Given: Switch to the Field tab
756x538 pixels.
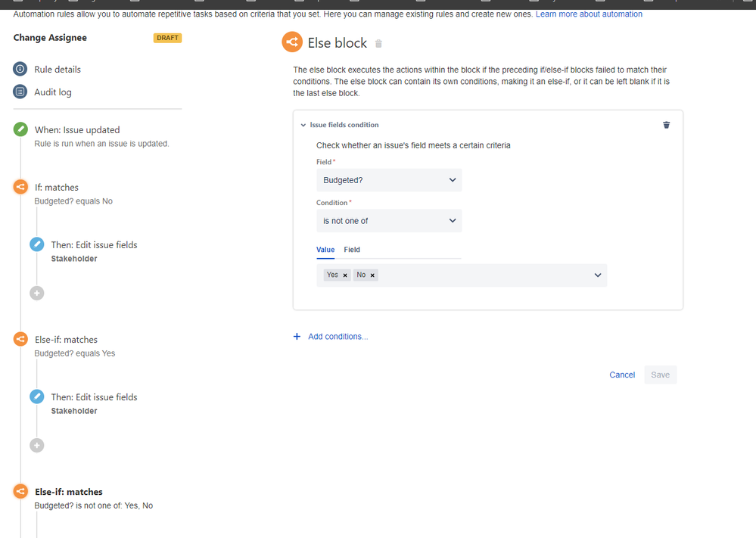Looking at the screenshot, I should click(351, 249).
